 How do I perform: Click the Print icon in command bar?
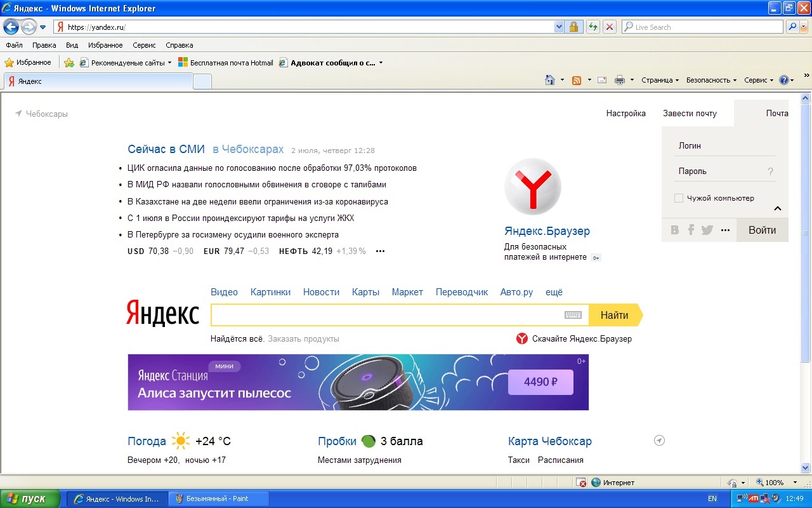coord(620,80)
